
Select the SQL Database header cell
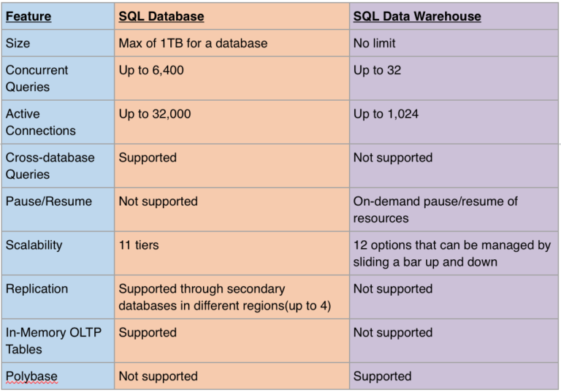[x=232, y=16]
